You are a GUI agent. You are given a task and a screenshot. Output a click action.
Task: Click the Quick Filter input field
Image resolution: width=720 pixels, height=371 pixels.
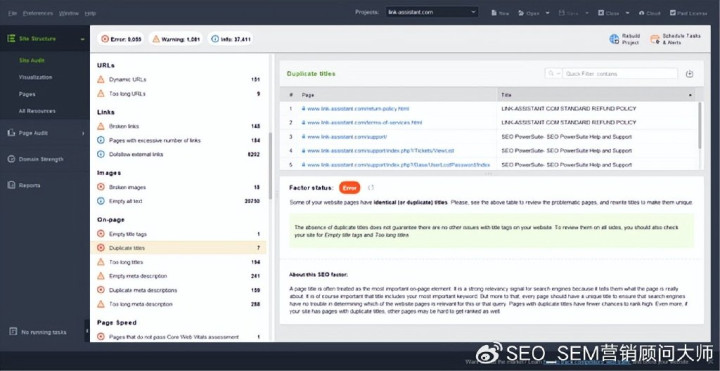[620, 73]
